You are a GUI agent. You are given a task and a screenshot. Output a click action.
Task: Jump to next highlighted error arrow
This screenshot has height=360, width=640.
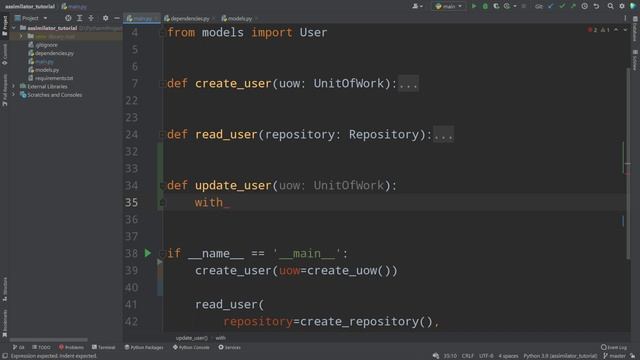coord(625,30)
